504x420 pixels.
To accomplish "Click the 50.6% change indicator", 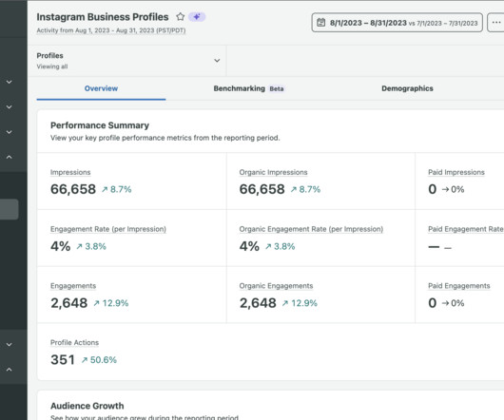I will [99, 360].
